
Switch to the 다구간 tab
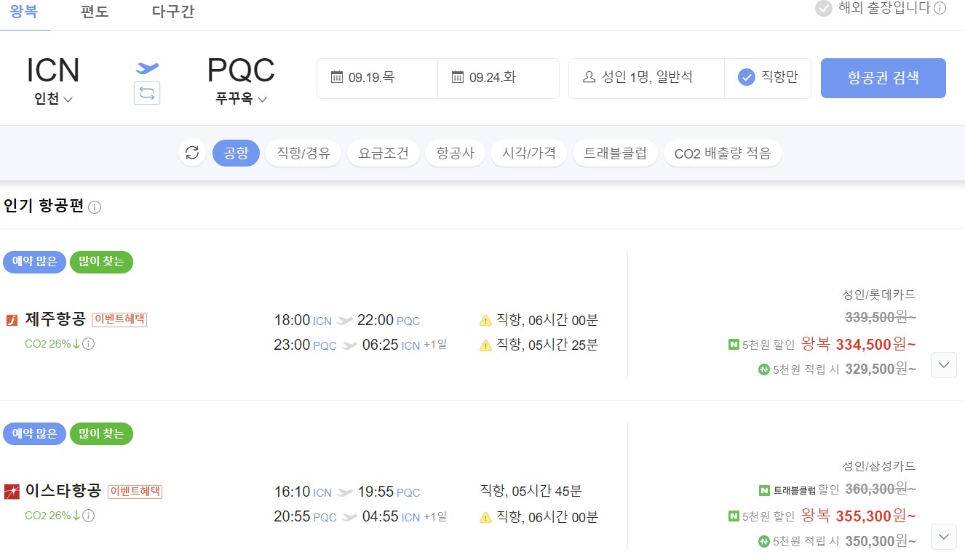[172, 11]
